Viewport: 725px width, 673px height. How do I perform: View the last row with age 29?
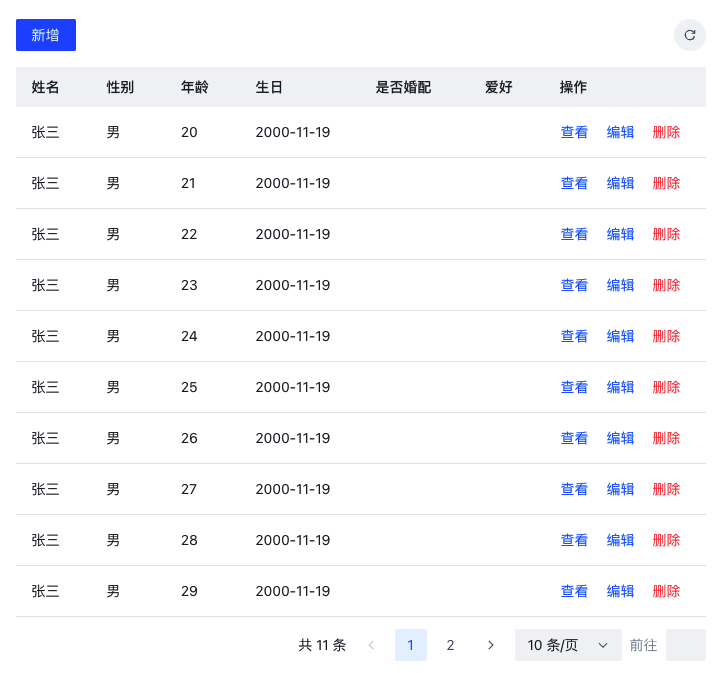(574, 591)
